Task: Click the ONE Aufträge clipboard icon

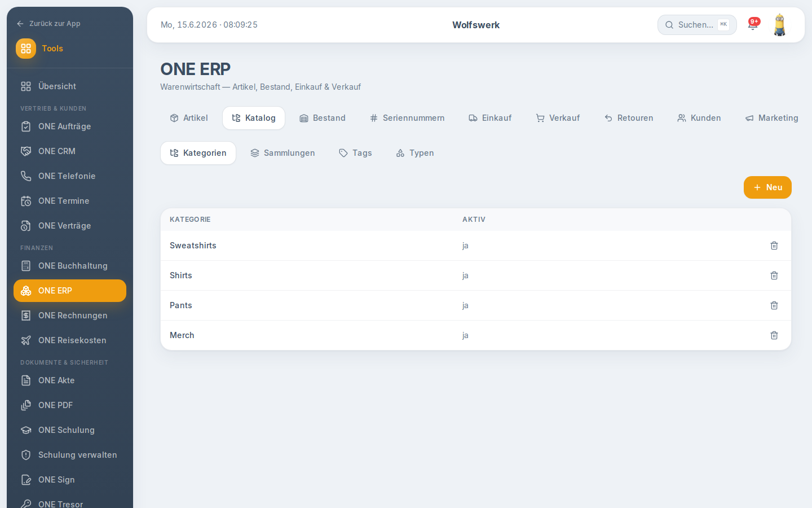Action: tap(26, 126)
